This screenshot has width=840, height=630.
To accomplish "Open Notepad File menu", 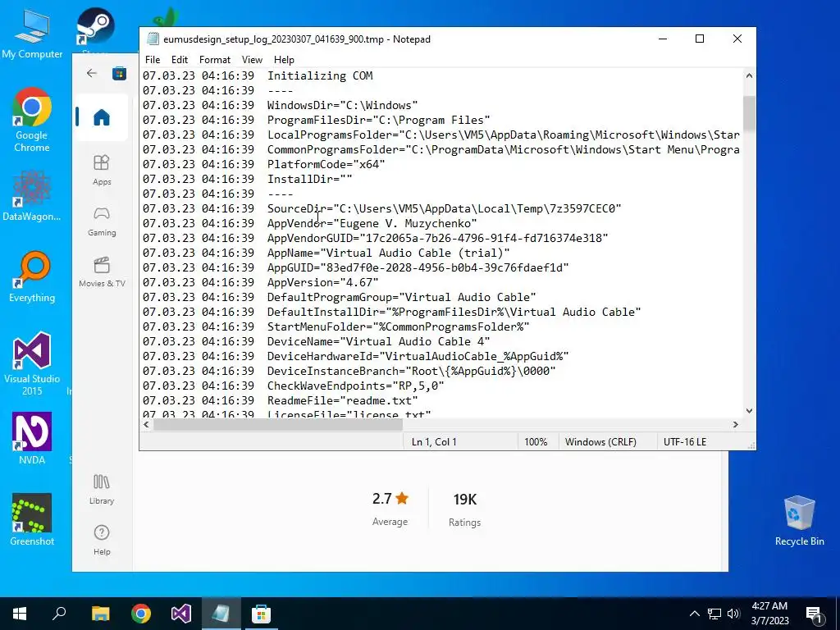I will (x=152, y=59).
